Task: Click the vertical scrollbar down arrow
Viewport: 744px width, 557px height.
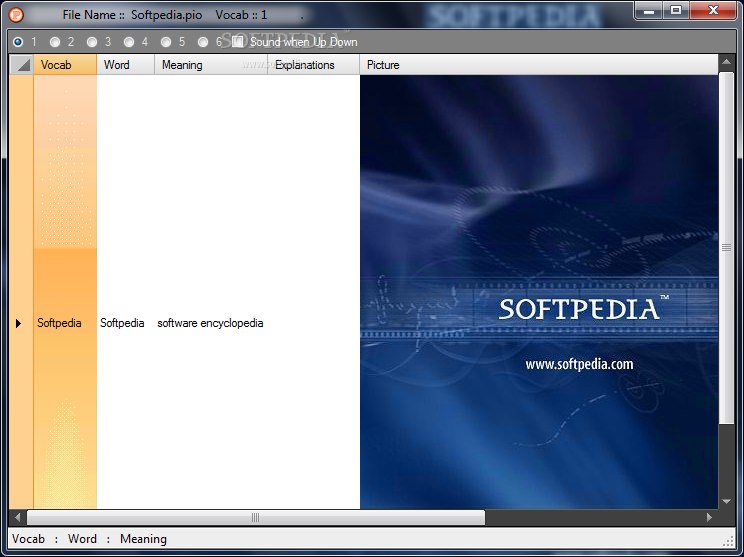Action: tap(726, 501)
